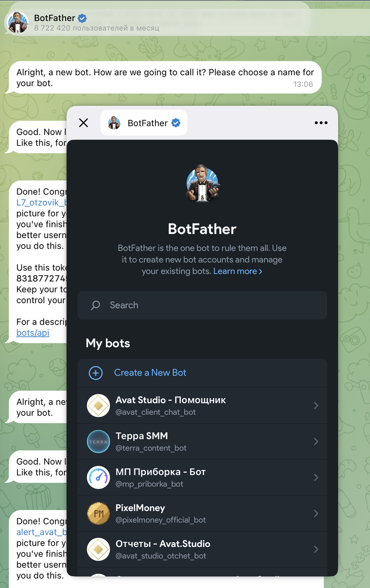This screenshot has width=370, height=588.
Task: Open the Терра SMM bot entry
Action: pyautogui.click(x=202, y=441)
